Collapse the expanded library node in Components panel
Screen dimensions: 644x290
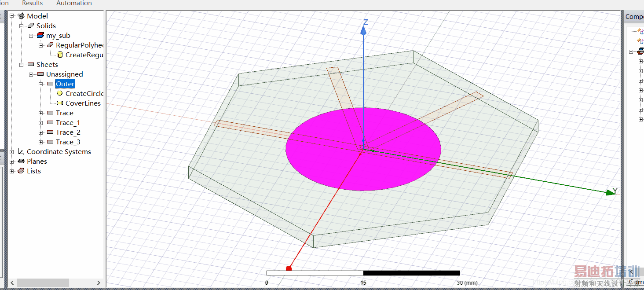631,51
